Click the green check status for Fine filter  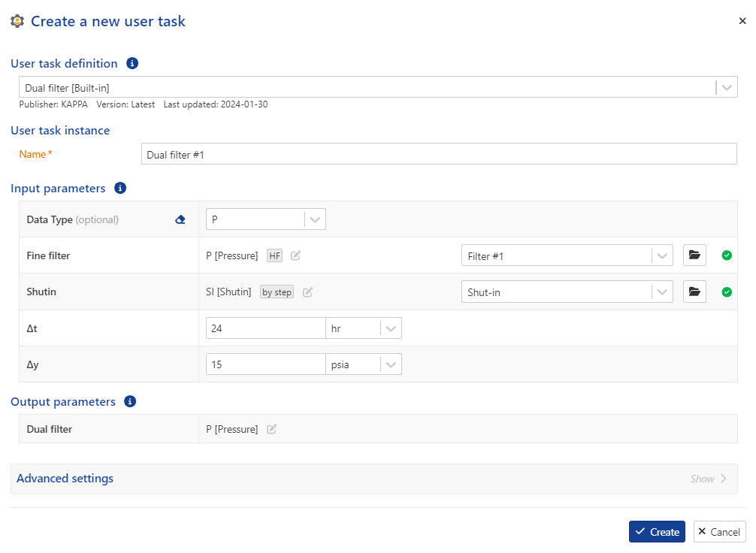coord(727,255)
